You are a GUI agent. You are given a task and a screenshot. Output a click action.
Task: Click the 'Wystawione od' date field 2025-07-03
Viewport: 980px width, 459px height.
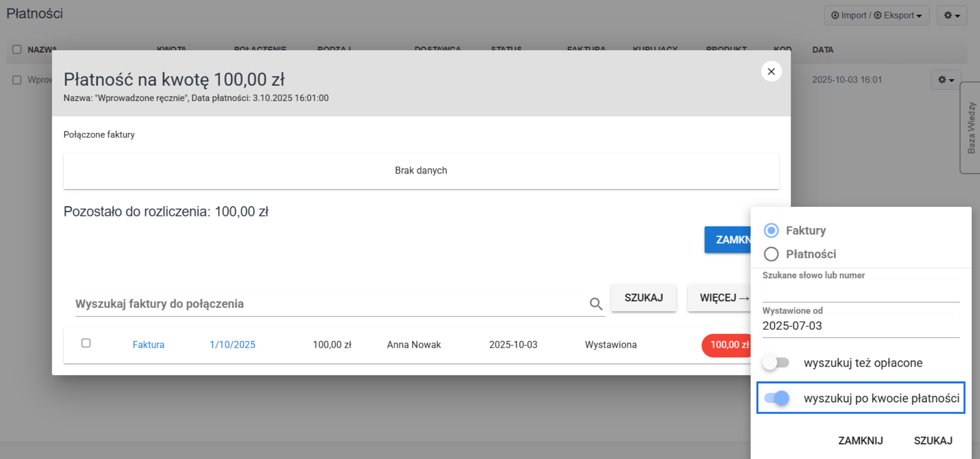coord(861,326)
